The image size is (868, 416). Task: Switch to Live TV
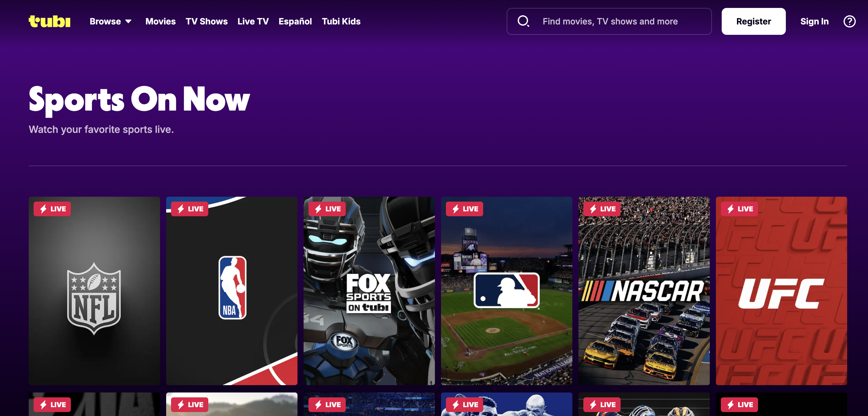pos(253,21)
